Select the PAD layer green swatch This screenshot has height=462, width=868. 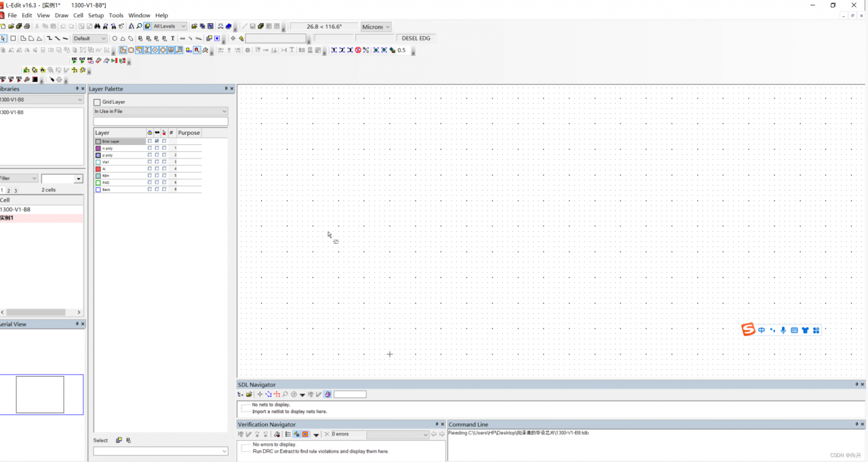(98, 182)
